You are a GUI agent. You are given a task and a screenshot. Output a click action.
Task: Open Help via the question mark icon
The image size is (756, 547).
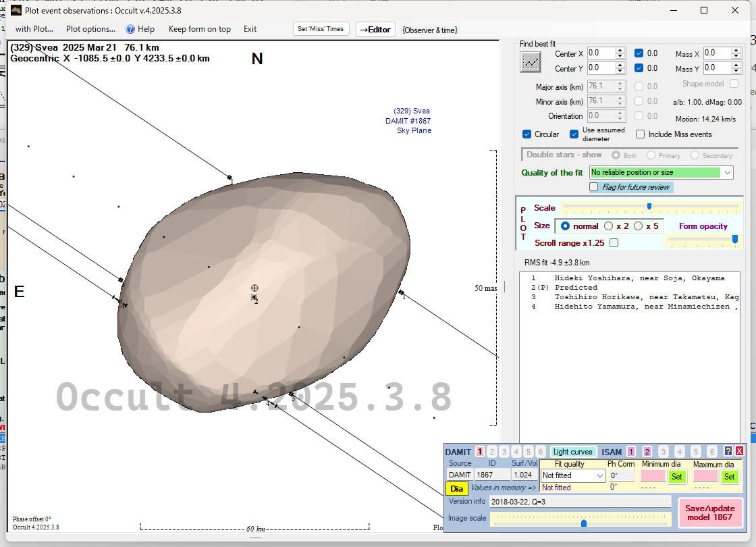(x=131, y=29)
